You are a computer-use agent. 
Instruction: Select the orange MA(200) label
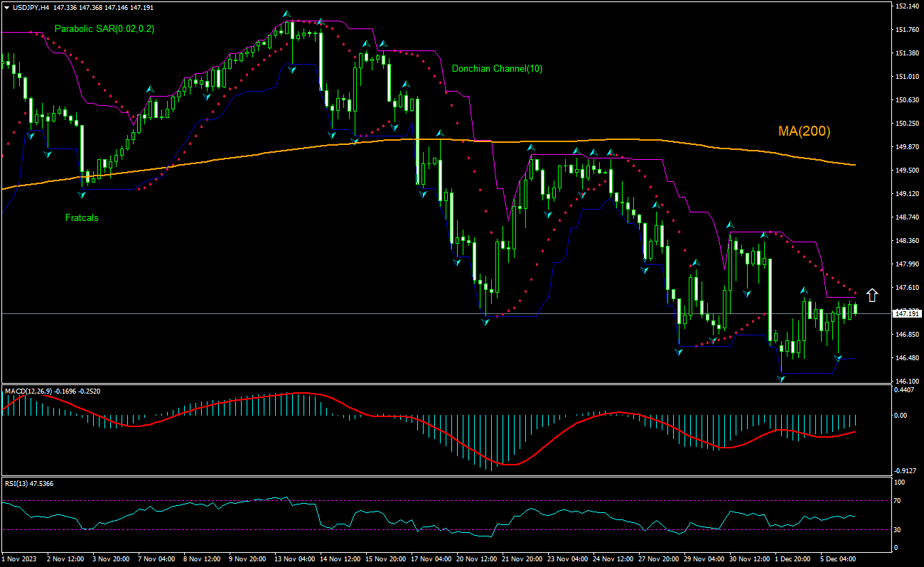804,131
